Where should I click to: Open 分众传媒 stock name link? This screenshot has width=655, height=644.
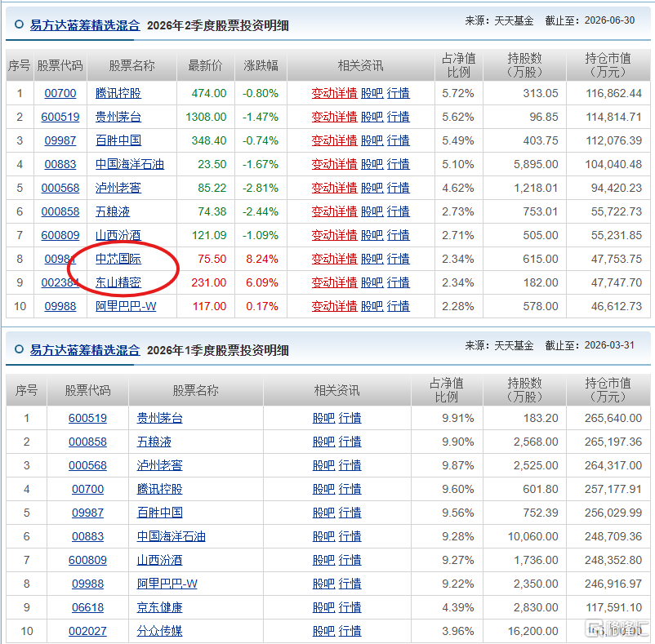(x=159, y=632)
